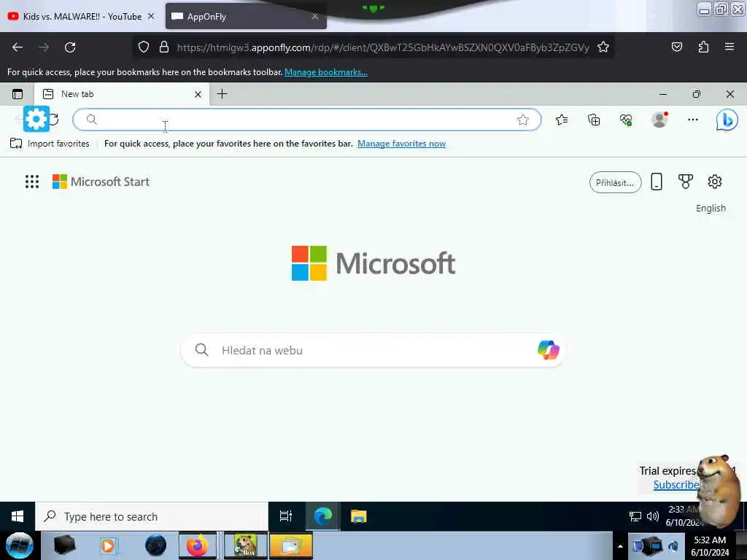Open Manage bookmarks link in Firefox
Viewport: 747px width, 560px height.
(326, 72)
